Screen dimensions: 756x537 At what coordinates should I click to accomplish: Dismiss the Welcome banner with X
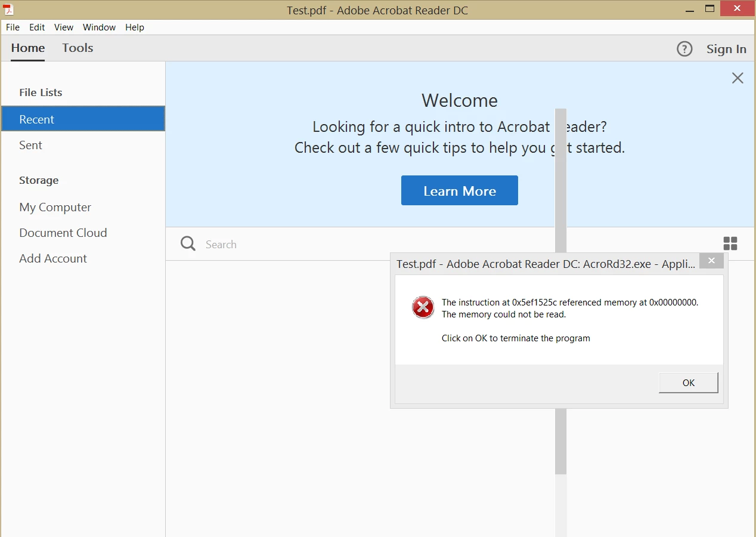pyautogui.click(x=738, y=78)
